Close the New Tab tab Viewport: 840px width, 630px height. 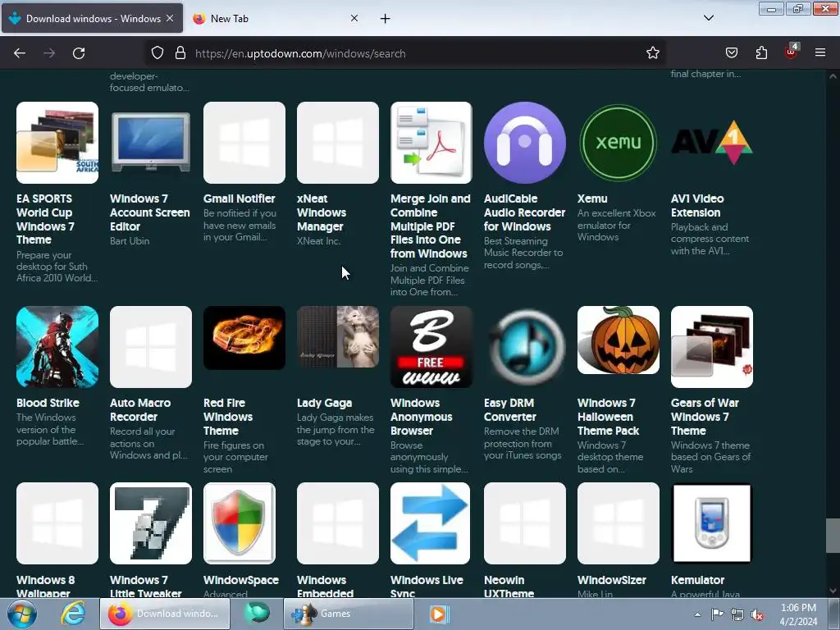pos(354,18)
